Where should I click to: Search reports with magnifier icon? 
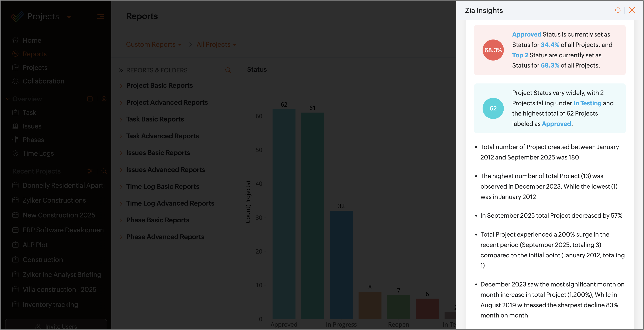coord(228,70)
